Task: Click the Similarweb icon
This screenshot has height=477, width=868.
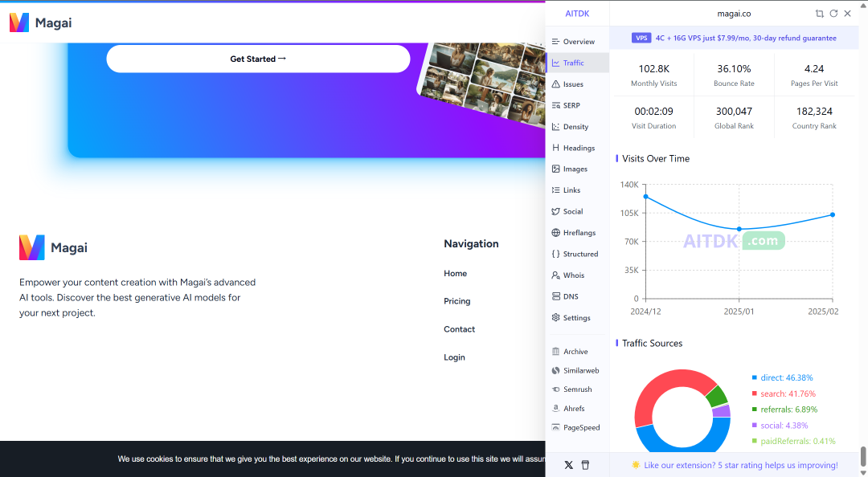Action: point(556,371)
